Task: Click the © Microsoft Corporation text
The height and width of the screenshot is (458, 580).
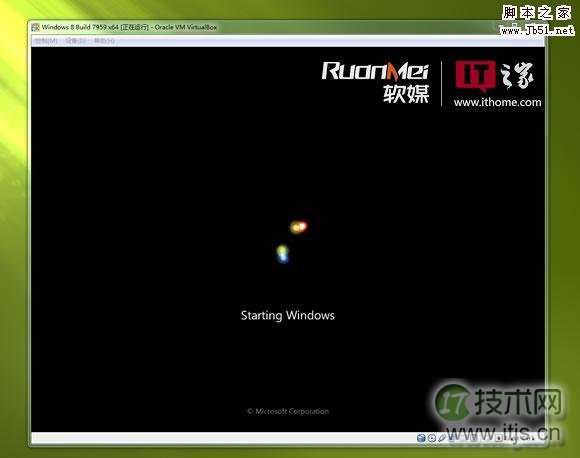Action: coord(288,411)
